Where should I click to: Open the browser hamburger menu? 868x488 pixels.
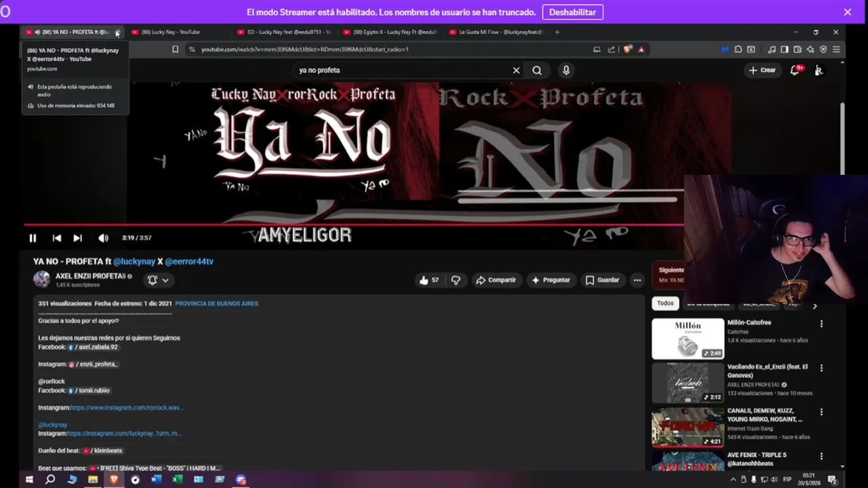(836, 49)
